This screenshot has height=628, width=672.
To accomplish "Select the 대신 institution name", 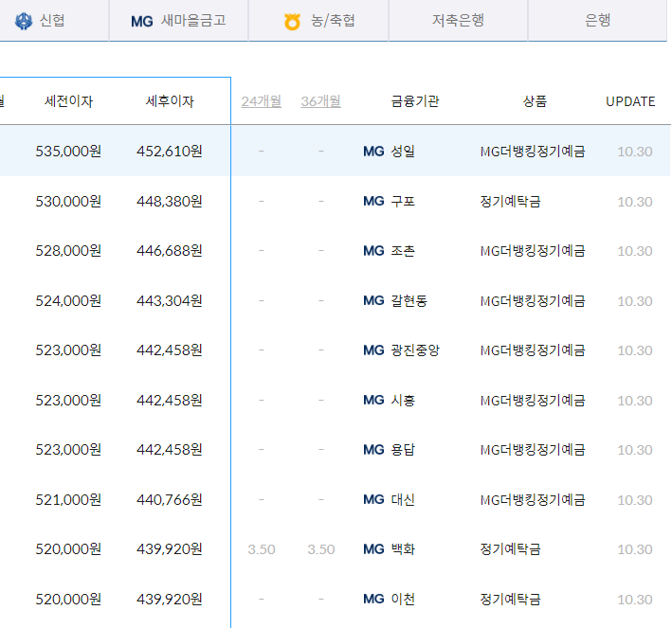I will click(x=403, y=499).
